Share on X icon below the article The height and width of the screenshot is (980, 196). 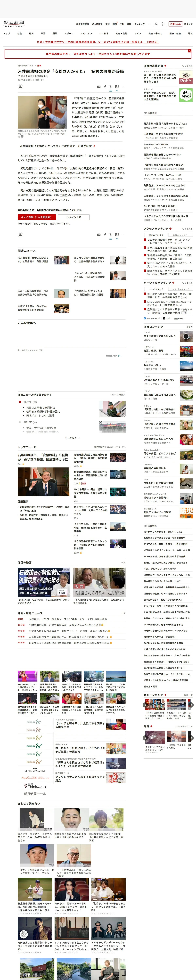point(111,235)
